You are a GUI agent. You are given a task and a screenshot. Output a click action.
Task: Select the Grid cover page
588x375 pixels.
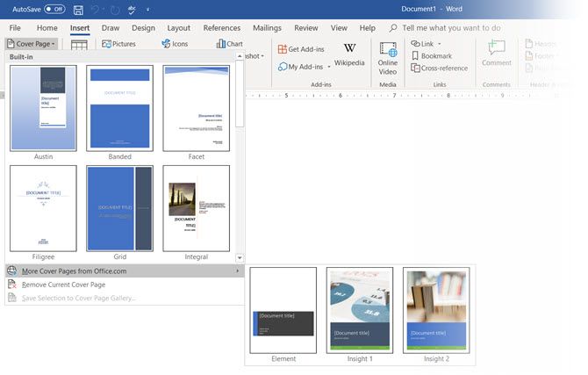(x=119, y=208)
